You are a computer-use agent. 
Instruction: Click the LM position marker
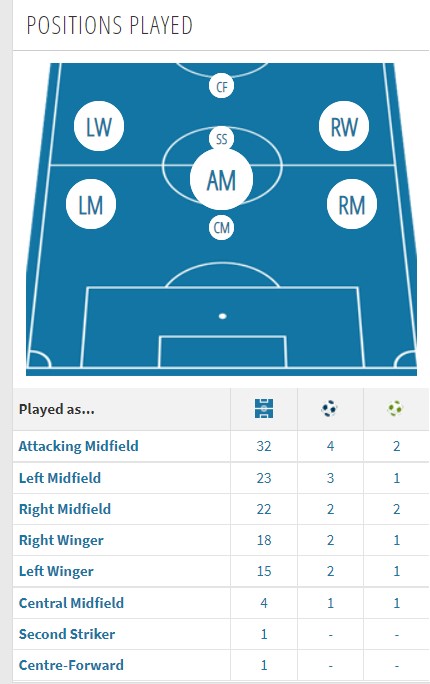pos(91,204)
